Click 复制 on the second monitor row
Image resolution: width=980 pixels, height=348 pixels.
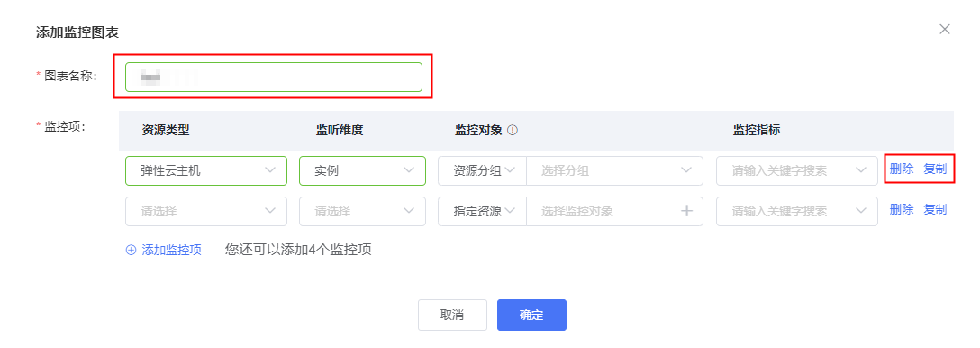(x=935, y=210)
